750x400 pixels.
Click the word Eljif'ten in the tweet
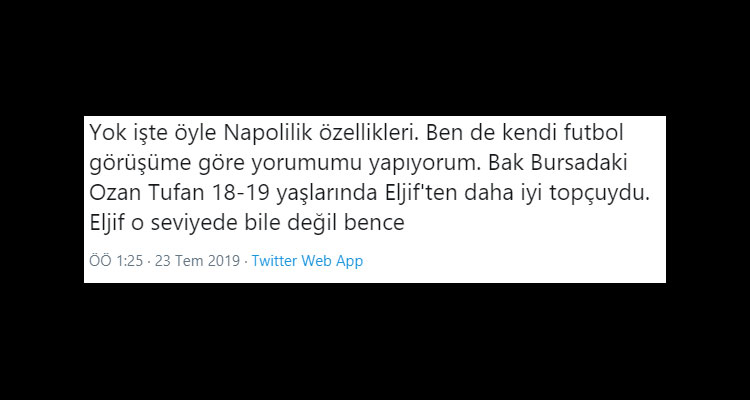[395, 193]
